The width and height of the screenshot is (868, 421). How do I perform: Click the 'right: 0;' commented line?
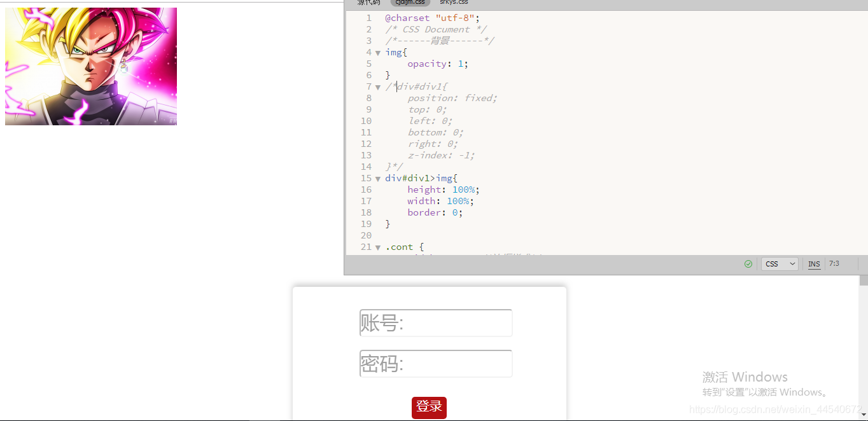[x=433, y=144]
